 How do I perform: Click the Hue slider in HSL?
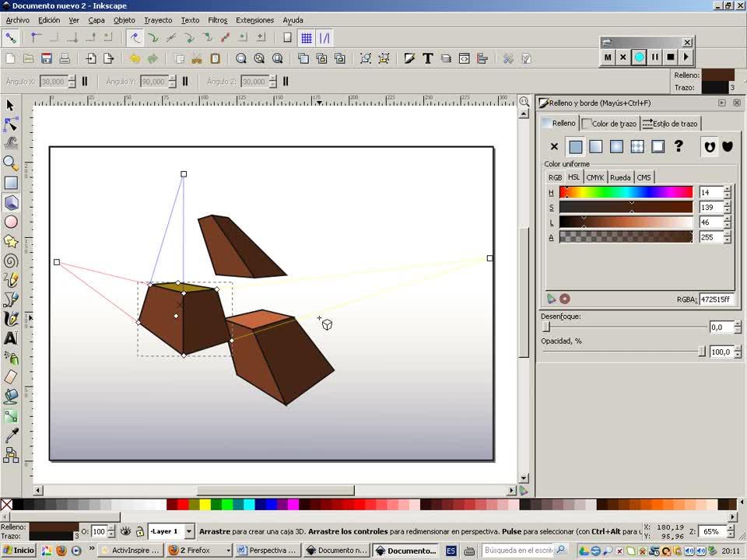[x=626, y=192]
